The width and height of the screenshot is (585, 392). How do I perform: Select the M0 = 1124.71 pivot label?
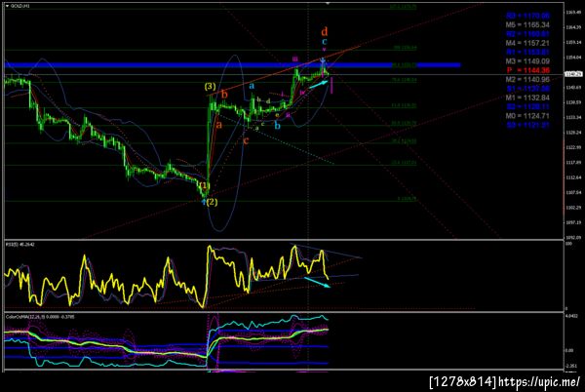527,116
